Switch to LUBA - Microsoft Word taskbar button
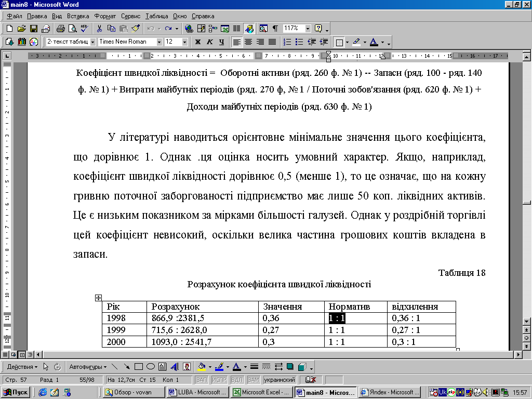This screenshot has width=532, height=399. 199,392
